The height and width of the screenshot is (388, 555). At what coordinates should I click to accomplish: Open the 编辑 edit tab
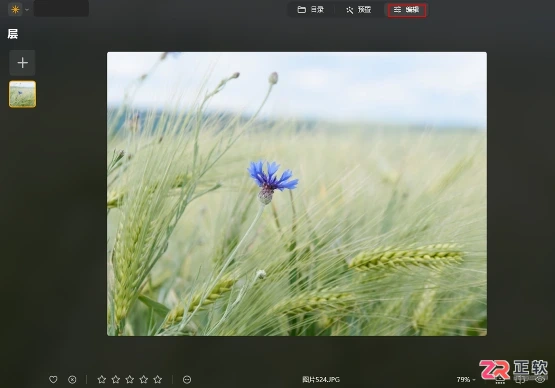[407, 10]
